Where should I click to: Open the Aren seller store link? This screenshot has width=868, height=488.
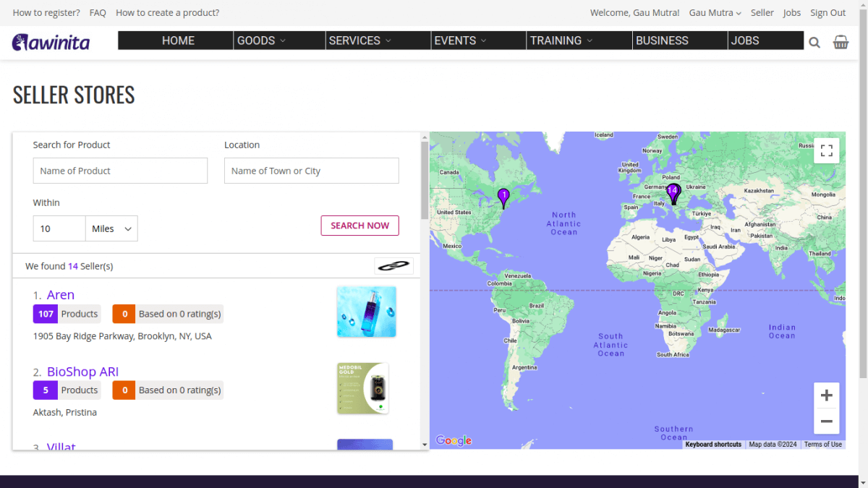coord(61,295)
